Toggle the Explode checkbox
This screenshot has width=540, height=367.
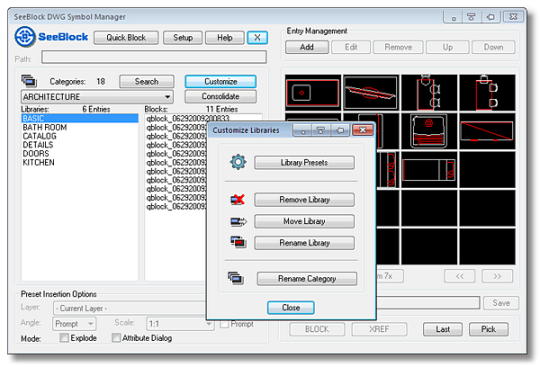(64, 338)
